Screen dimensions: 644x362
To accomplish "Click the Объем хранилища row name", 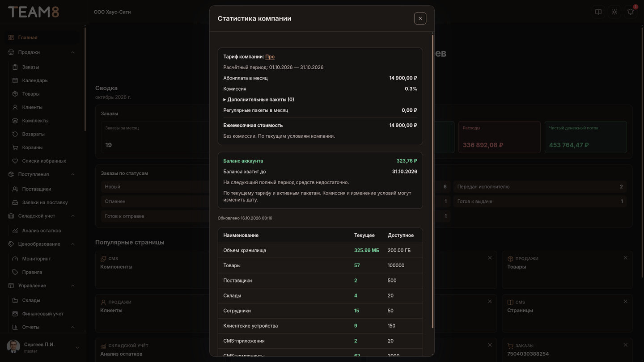I will coord(245,250).
